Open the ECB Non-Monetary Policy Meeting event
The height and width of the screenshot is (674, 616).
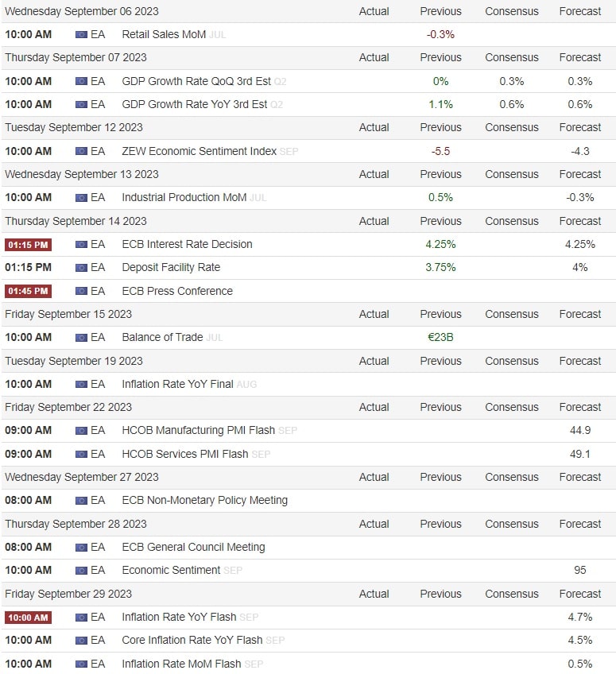point(204,501)
